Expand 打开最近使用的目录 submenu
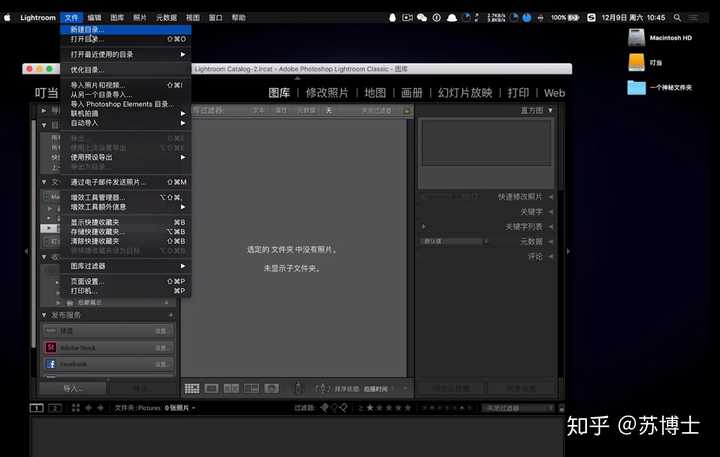This screenshot has height=457, width=720. pos(183,54)
